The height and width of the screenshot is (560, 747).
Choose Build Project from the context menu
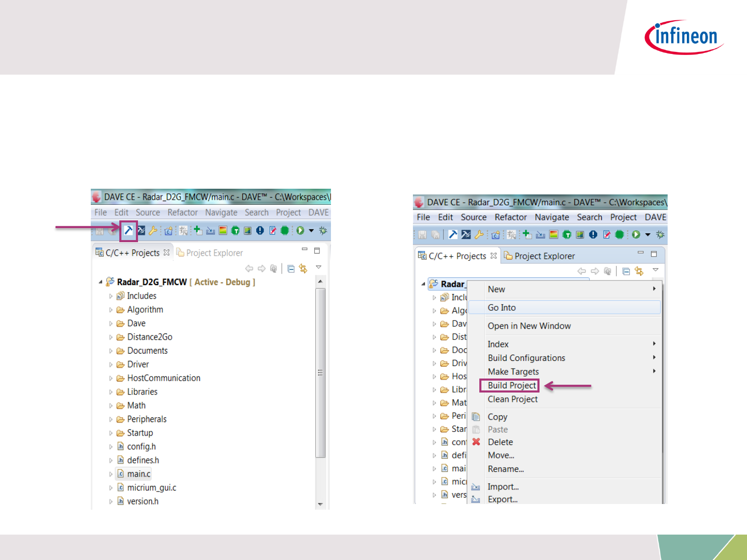point(512,385)
